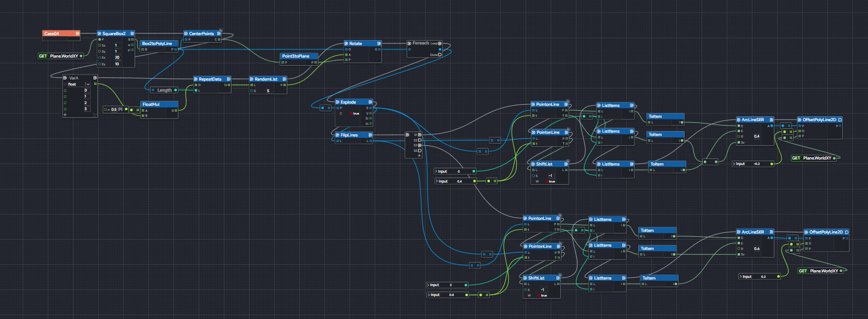Click the Case04 node exec output pin

[x=77, y=33]
